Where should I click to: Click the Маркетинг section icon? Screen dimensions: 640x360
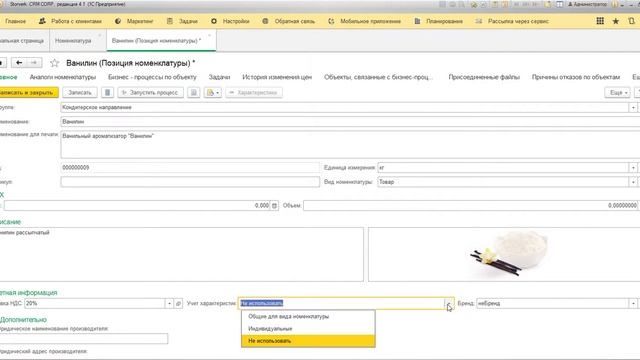click(118, 21)
